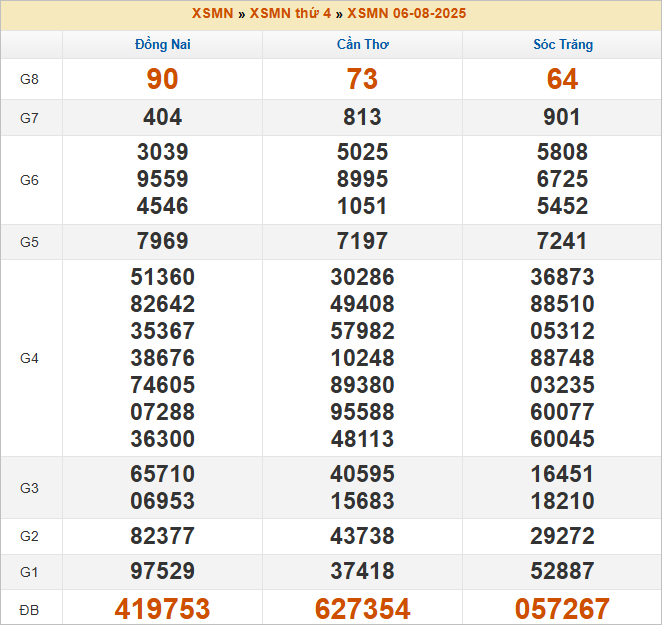Select G4 number 30286
The height and width of the screenshot is (625, 662).
click(362, 277)
